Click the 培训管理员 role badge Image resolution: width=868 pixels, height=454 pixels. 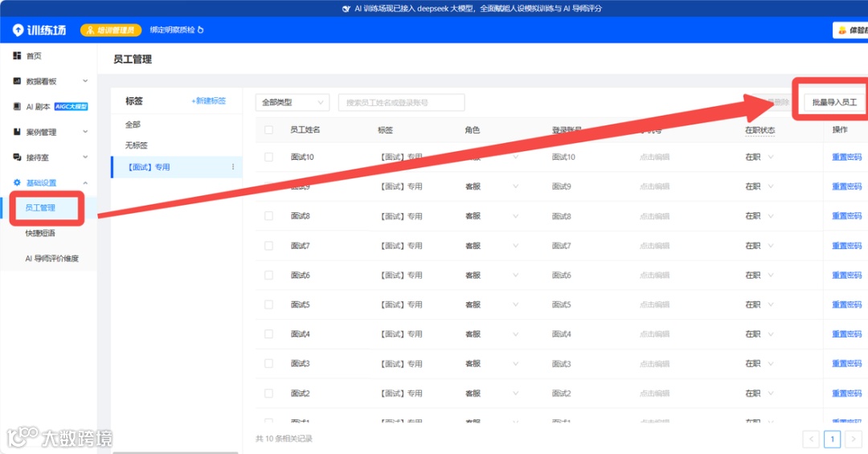point(111,30)
